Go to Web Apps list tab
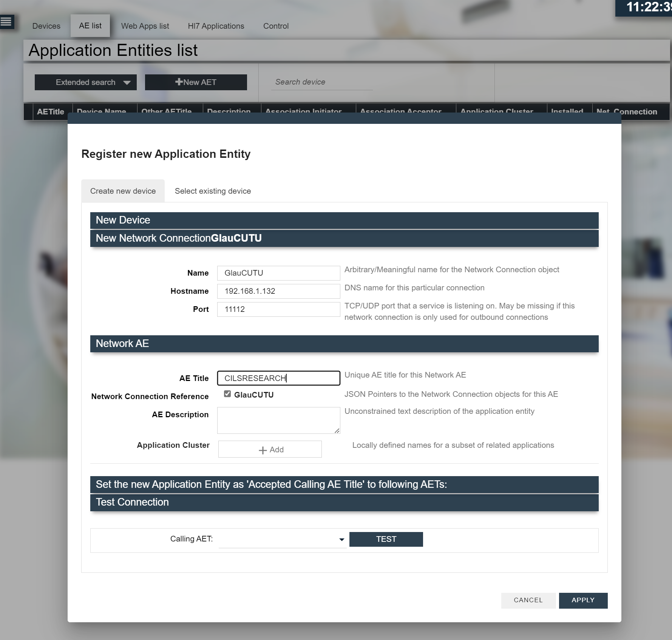The width and height of the screenshot is (672, 640). pyautogui.click(x=145, y=26)
